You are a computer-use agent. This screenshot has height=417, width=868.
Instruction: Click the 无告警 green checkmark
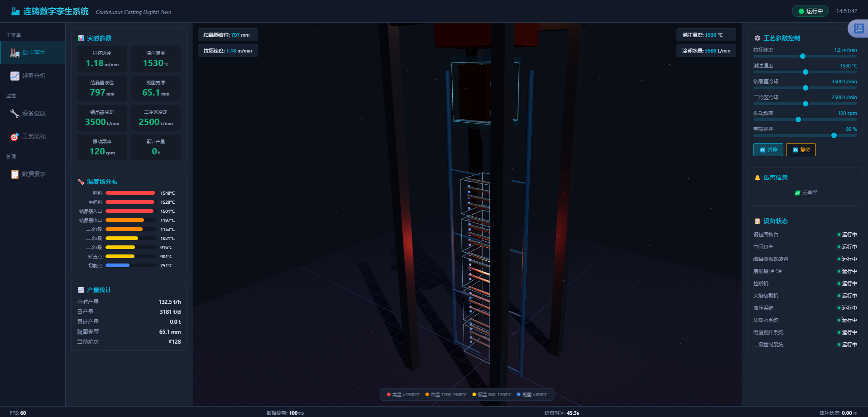coord(797,193)
